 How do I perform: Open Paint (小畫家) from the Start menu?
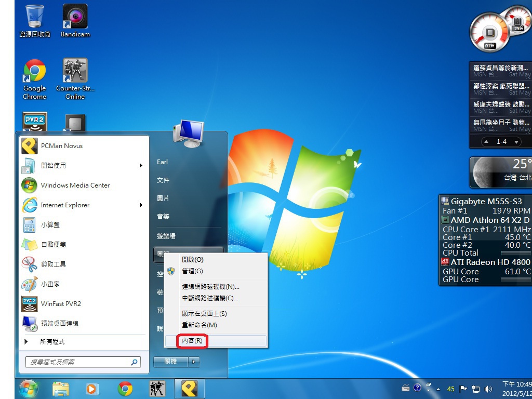[85, 284]
